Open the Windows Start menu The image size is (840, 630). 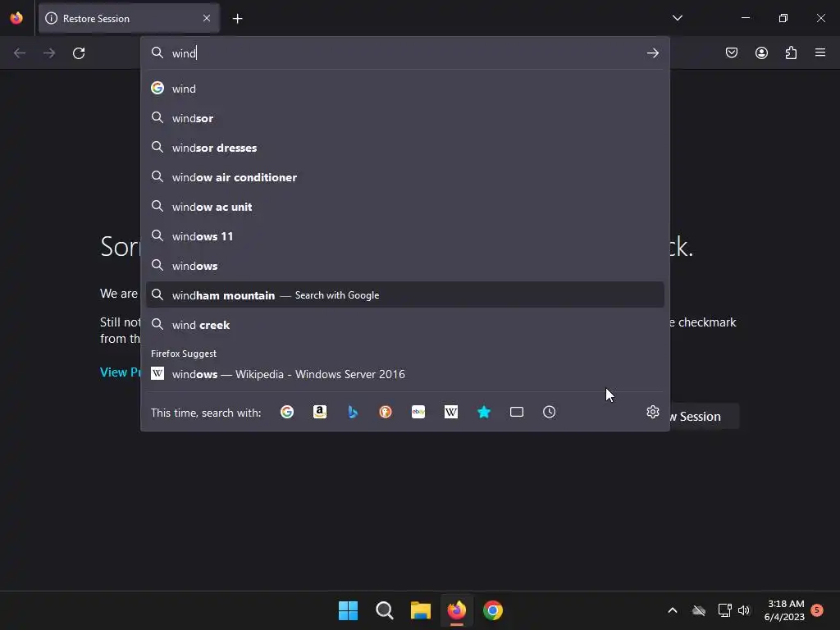(348, 610)
